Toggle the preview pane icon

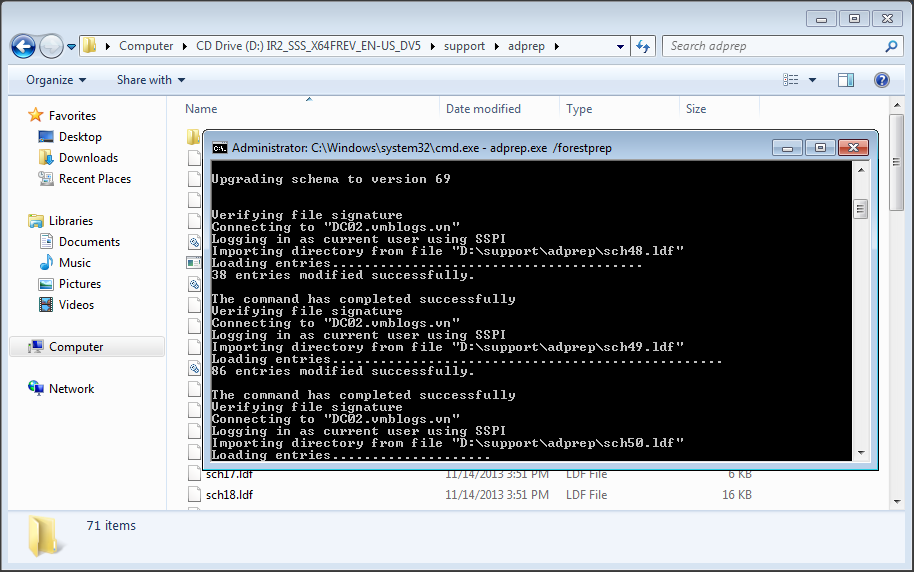coord(845,80)
